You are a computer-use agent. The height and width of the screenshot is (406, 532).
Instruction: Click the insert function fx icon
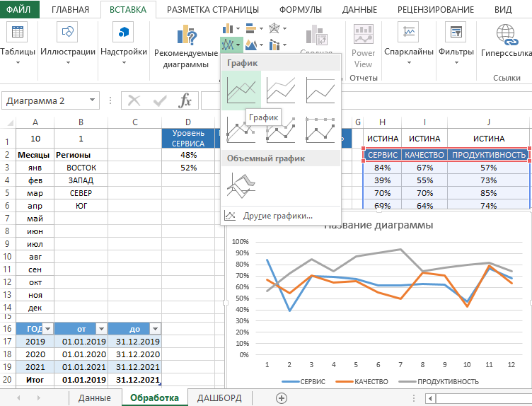tap(185, 101)
